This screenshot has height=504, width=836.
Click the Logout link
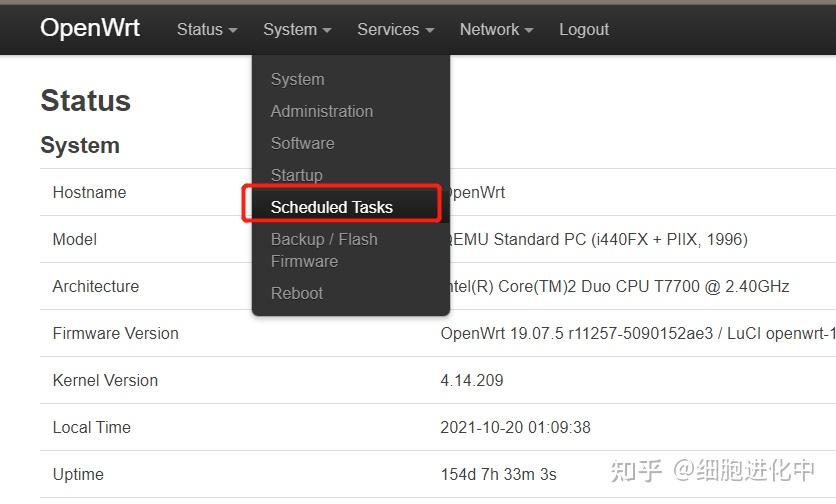(584, 30)
